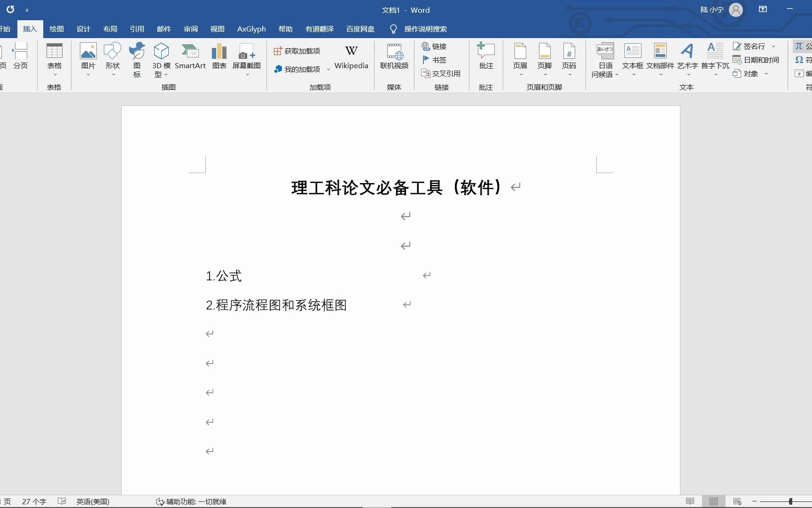Click the zoom out minus button

click(754, 501)
